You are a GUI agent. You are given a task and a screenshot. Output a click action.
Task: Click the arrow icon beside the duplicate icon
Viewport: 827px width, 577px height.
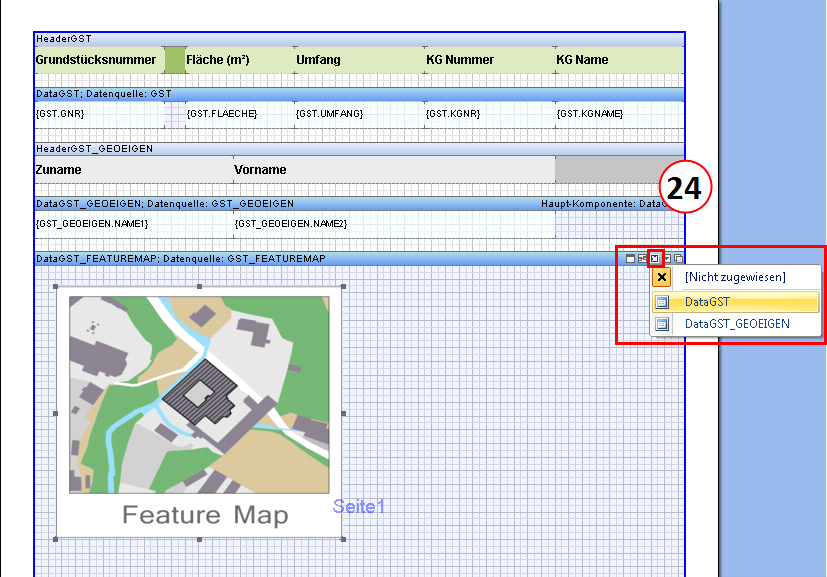(666, 258)
